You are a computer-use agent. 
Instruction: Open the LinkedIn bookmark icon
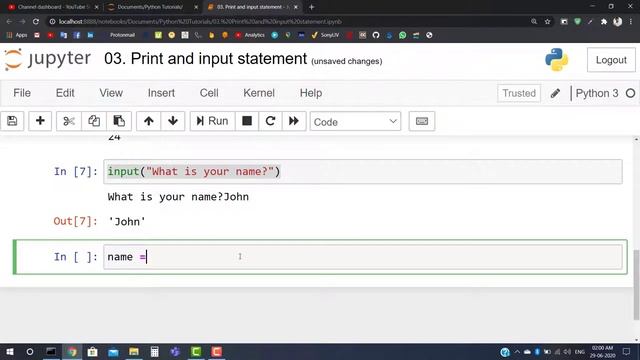click(x=90, y=35)
